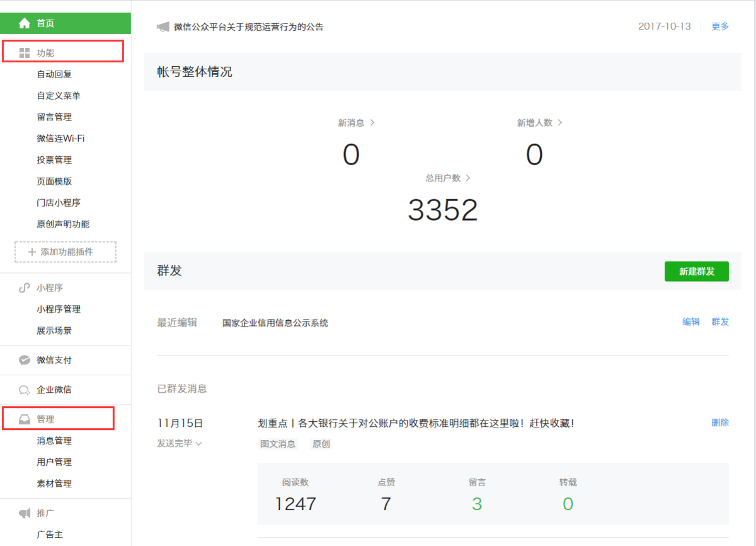Click the 编辑 link for recent draft
Image resolution: width=756 pixels, height=546 pixels.
click(691, 322)
